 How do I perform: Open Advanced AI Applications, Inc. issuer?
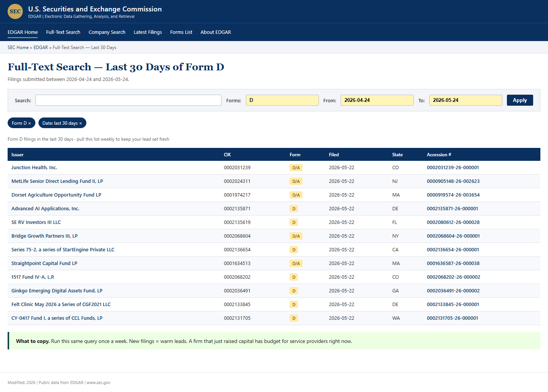coord(45,209)
